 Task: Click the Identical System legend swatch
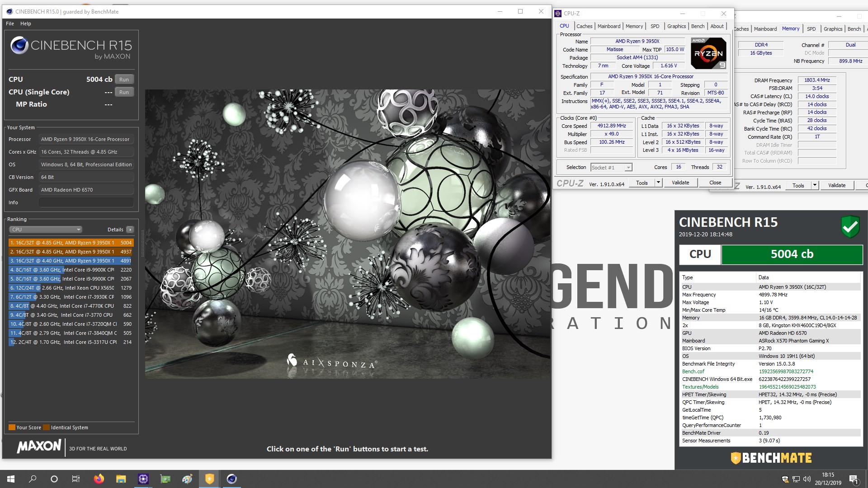tap(46, 427)
